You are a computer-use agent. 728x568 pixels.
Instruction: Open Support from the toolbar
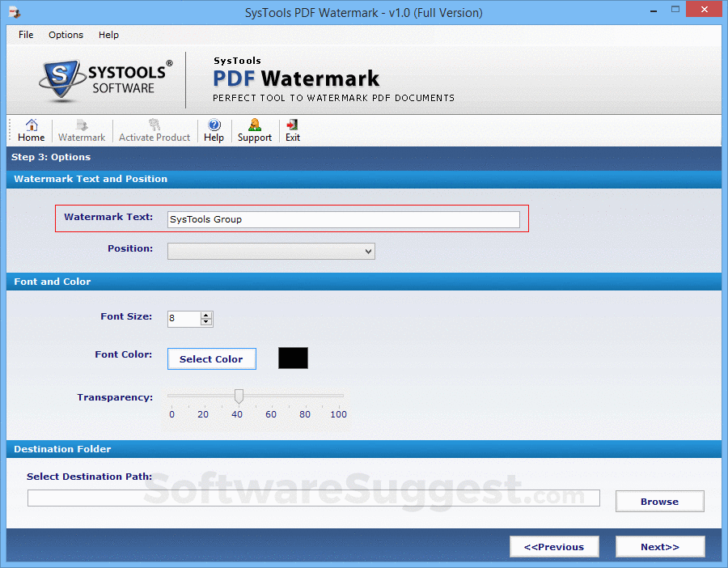click(255, 130)
